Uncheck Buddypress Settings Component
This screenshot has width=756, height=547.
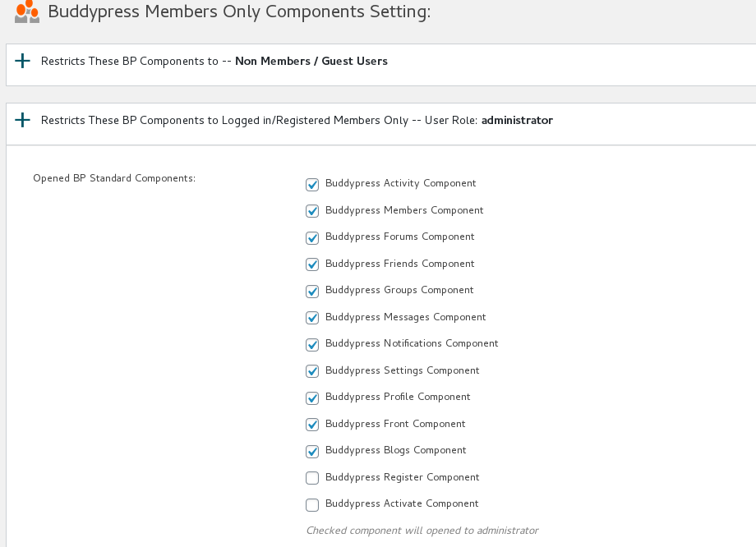(x=311, y=371)
